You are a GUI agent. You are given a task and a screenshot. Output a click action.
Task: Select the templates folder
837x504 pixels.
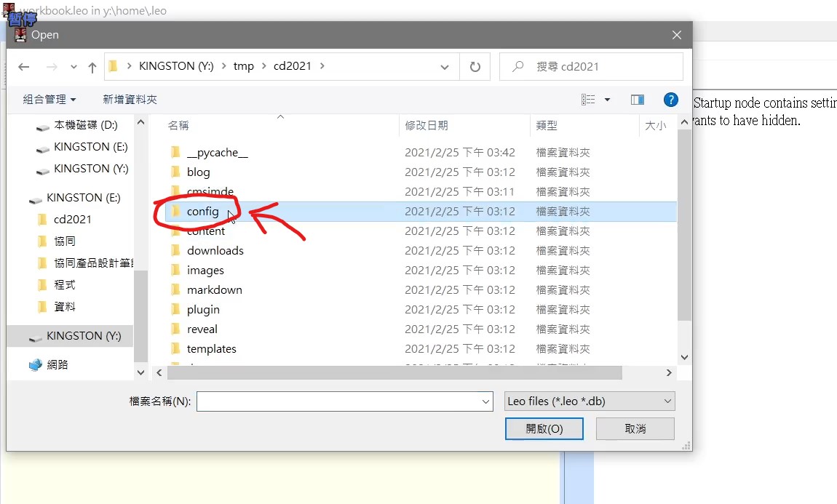211,349
